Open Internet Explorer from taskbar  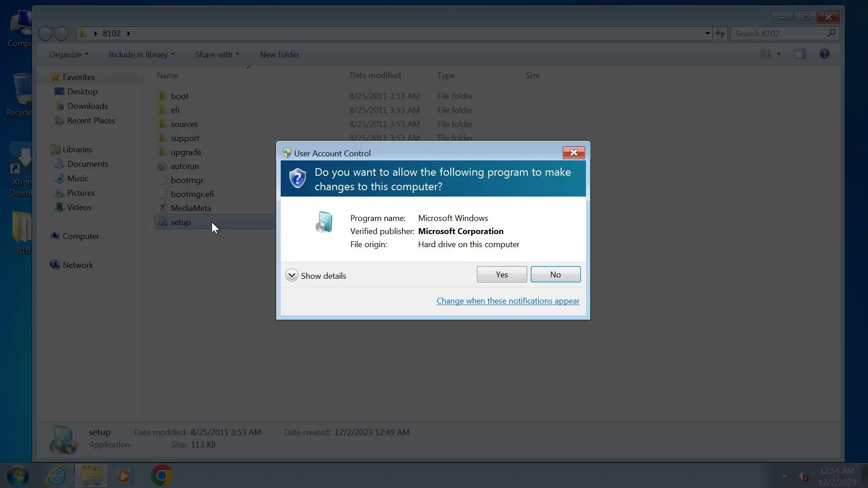[x=56, y=476]
